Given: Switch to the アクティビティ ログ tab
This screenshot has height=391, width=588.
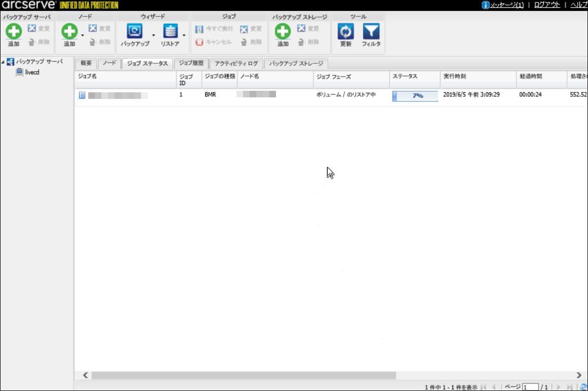Looking at the screenshot, I should pyautogui.click(x=236, y=63).
